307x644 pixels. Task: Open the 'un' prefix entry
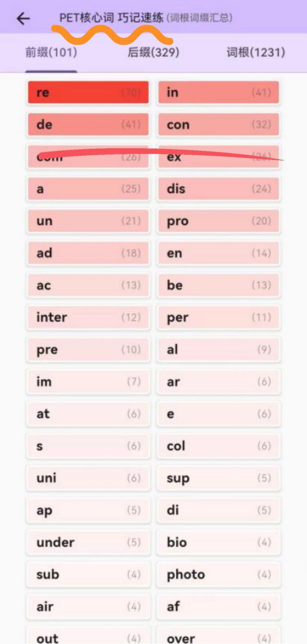(x=88, y=221)
